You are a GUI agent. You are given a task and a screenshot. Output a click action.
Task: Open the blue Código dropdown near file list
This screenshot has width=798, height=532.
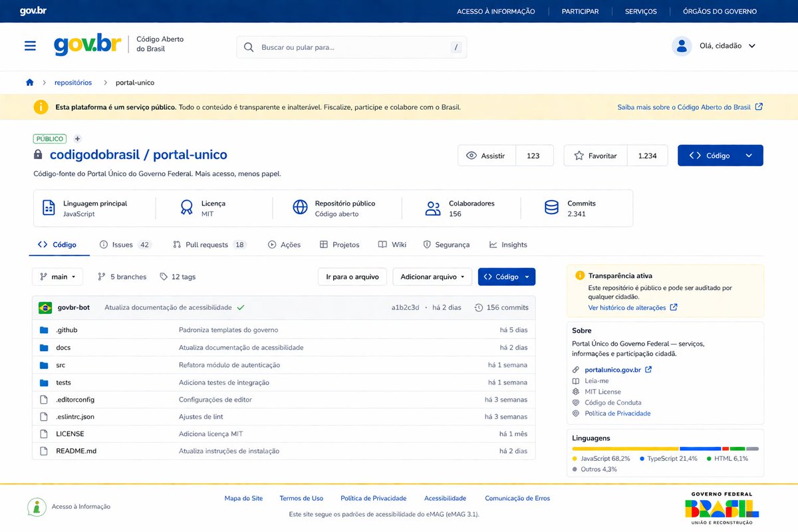[x=507, y=277]
